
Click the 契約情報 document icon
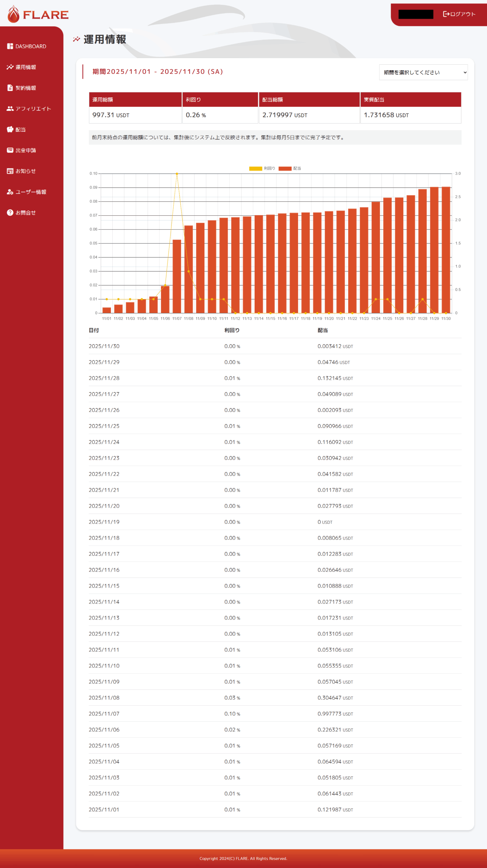[10, 88]
